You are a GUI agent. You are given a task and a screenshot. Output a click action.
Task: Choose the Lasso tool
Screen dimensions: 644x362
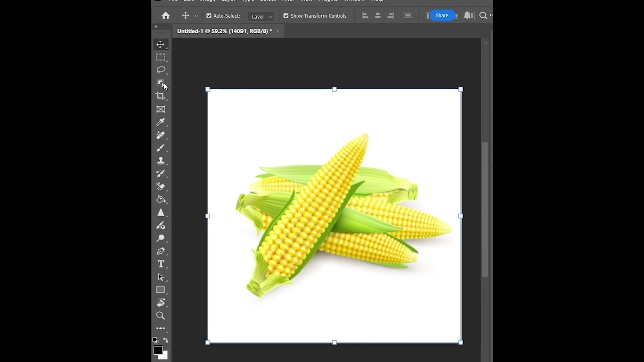[160, 70]
